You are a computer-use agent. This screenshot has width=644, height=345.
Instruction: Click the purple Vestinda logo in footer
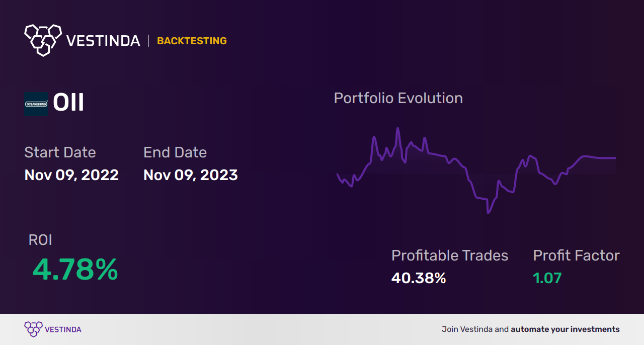coord(33,329)
